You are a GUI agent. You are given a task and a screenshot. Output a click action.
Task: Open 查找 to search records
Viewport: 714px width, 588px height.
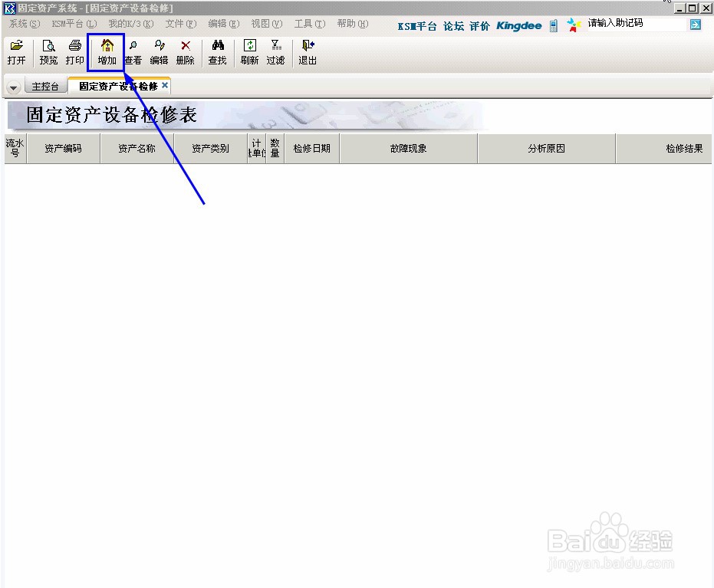(x=217, y=51)
